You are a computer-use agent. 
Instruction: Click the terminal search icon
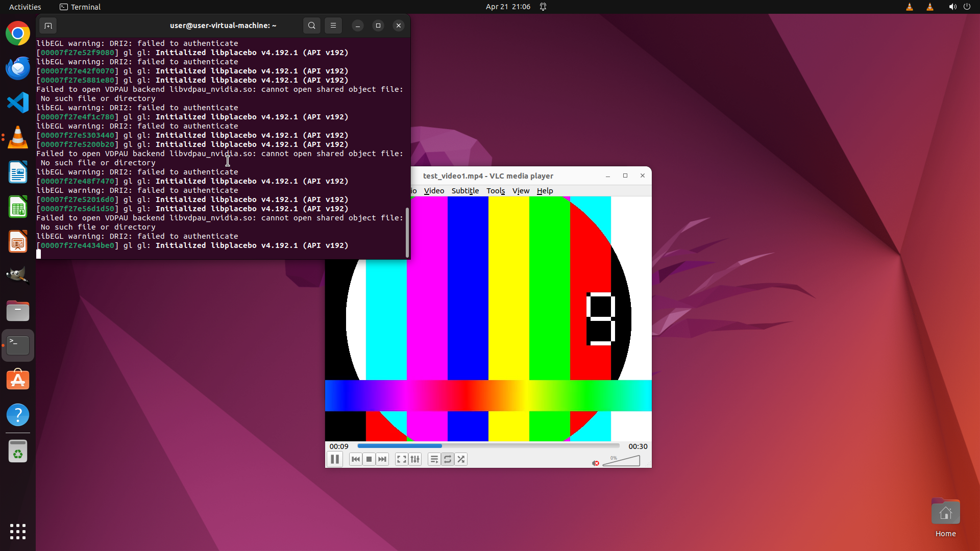click(x=312, y=26)
